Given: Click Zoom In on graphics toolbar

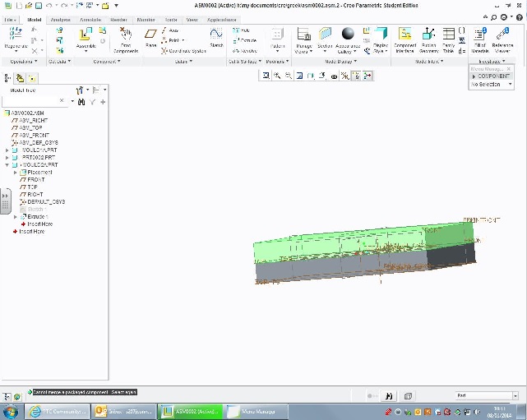Looking at the screenshot, I should click(277, 76).
